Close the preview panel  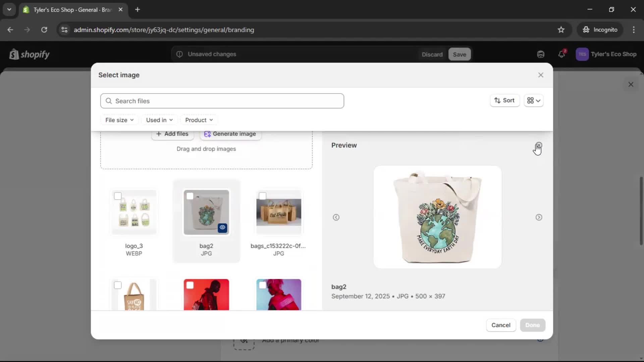pyautogui.click(x=539, y=145)
